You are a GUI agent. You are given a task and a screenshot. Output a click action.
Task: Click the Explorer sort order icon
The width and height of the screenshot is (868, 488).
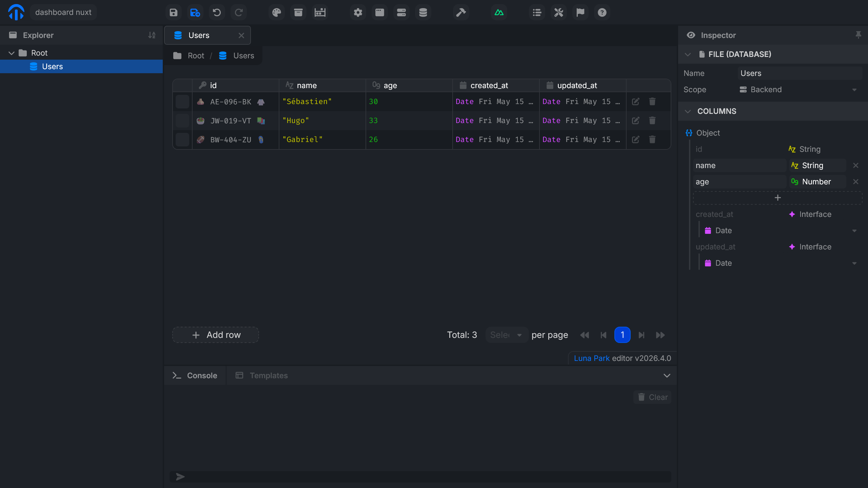pyautogui.click(x=152, y=35)
